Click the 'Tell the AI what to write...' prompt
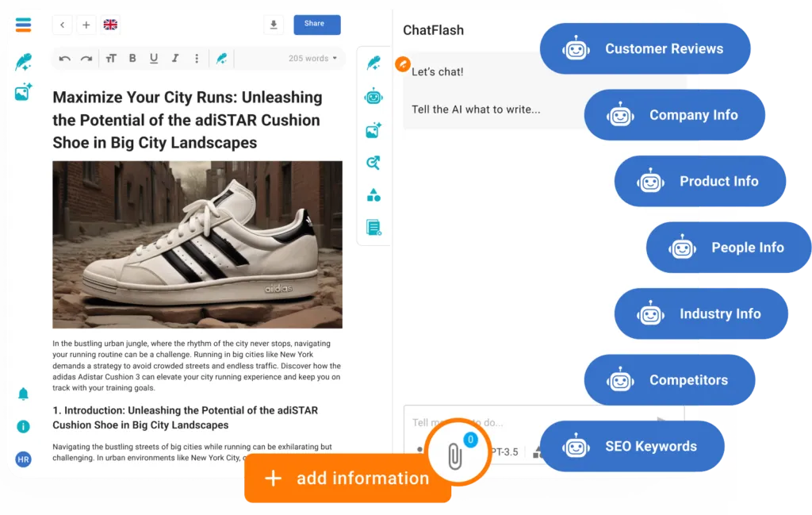This screenshot has width=812, height=515. click(x=476, y=110)
